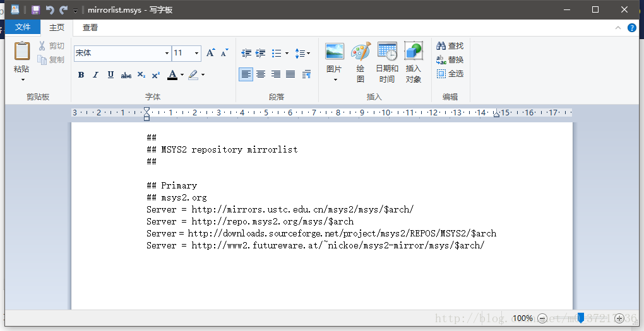
Task: Open paragraph settings dialog icon
Action: click(x=306, y=74)
